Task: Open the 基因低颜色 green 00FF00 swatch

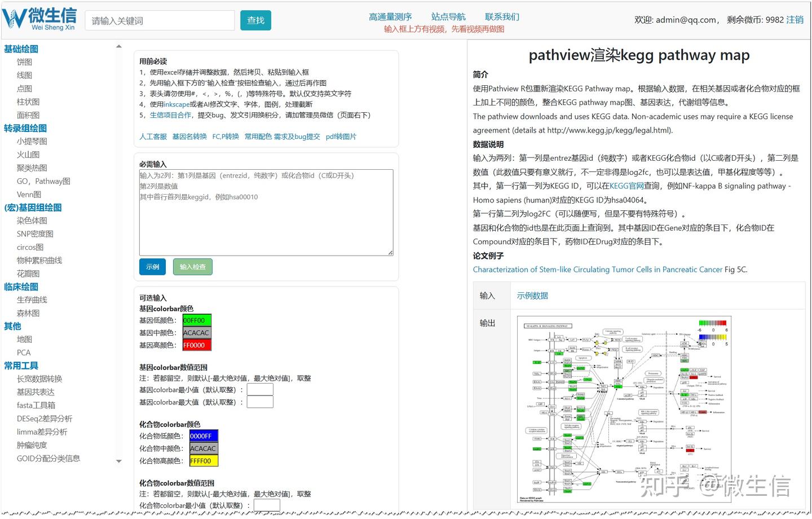Action: [197, 320]
